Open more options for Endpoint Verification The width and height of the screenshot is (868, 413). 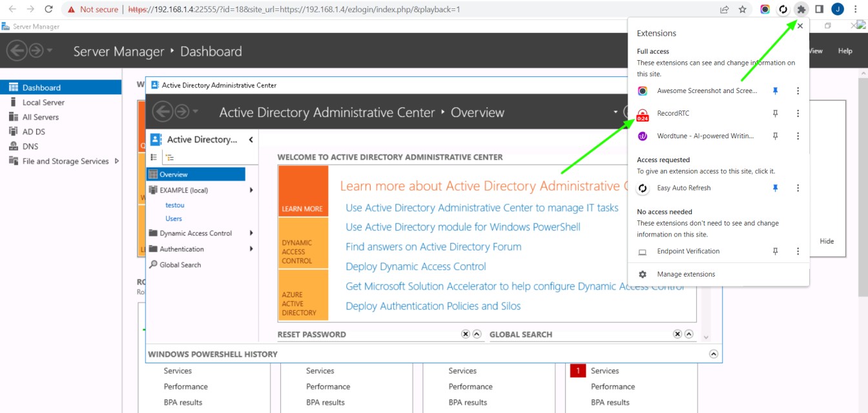coord(798,251)
